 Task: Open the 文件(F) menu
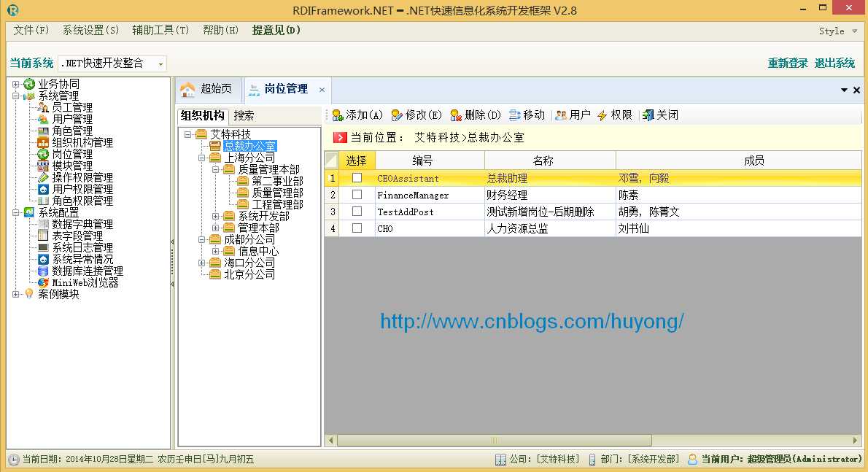tap(31, 30)
